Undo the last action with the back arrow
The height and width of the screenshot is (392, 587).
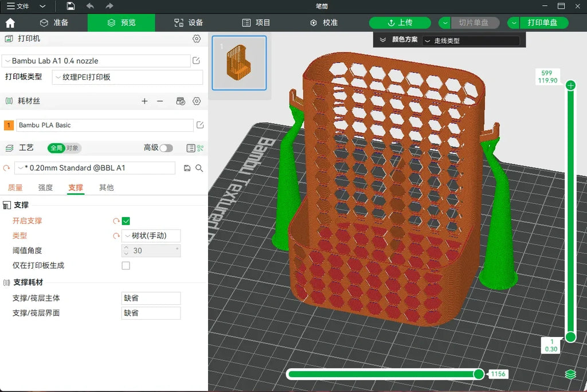point(90,6)
